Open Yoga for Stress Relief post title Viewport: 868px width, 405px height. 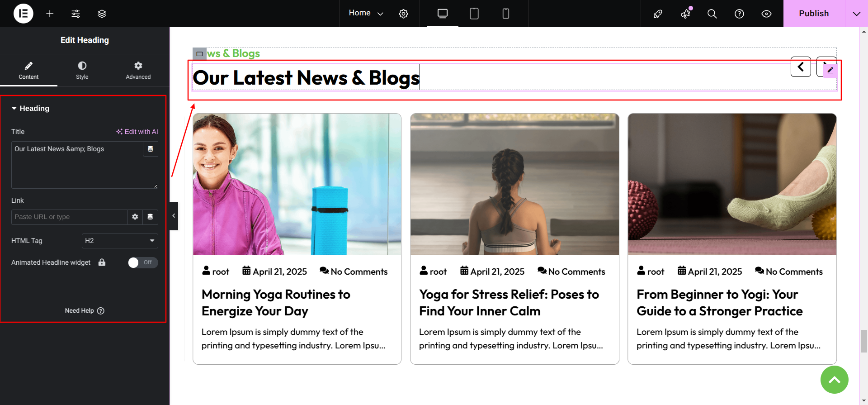pos(509,303)
